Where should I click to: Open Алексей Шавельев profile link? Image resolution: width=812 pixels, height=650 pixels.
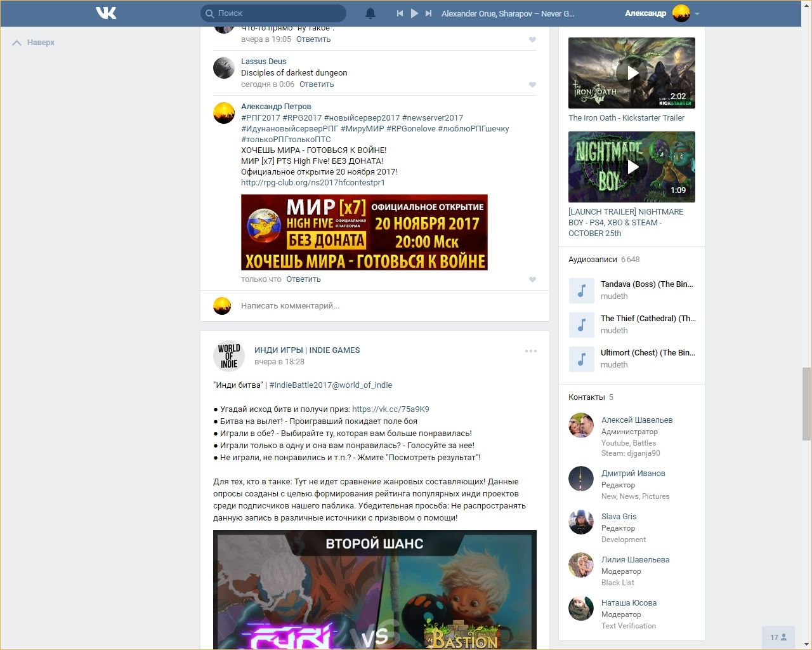click(x=637, y=420)
